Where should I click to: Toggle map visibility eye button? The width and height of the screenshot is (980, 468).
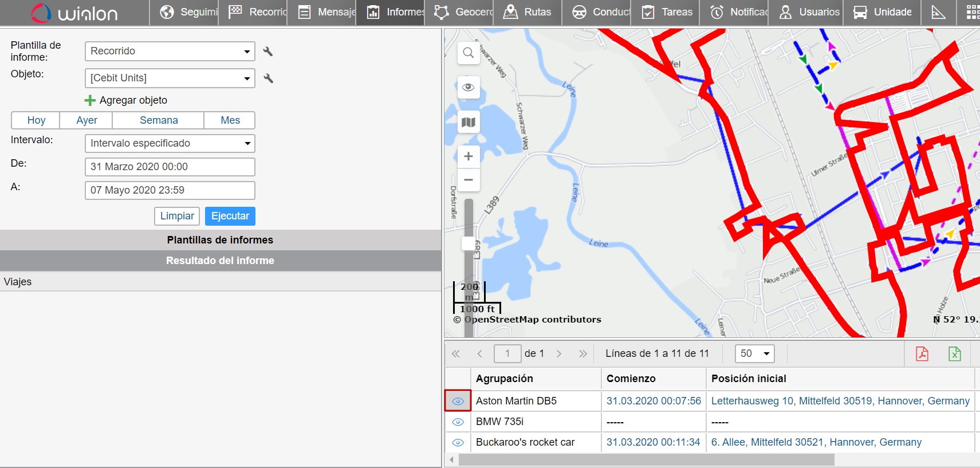[468, 87]
